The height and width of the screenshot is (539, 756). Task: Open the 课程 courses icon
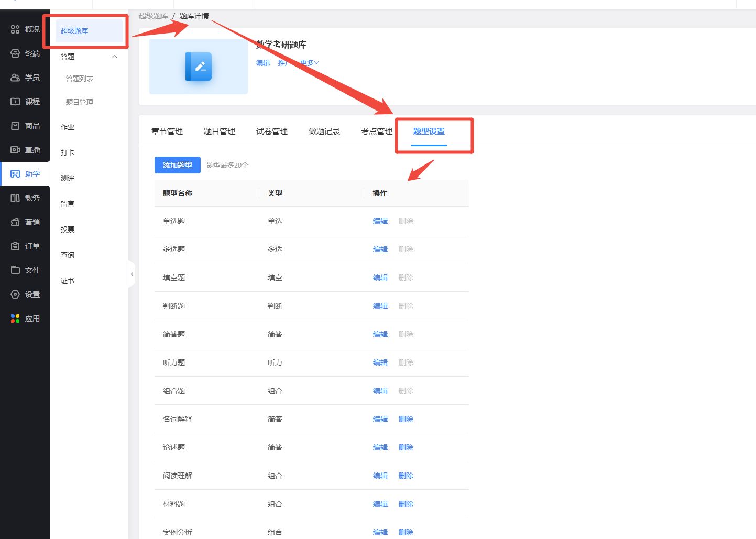pyautogui.click(x=15, y=102)
